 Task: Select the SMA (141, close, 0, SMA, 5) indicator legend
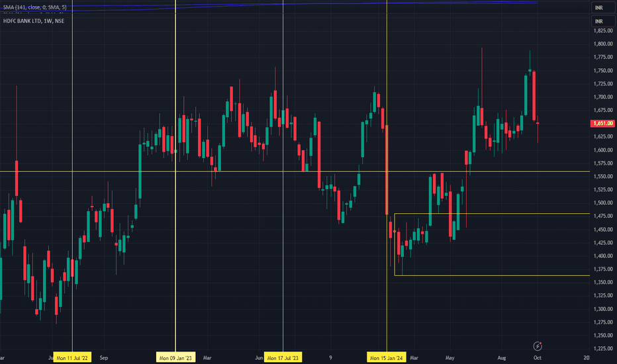point(34,7)
